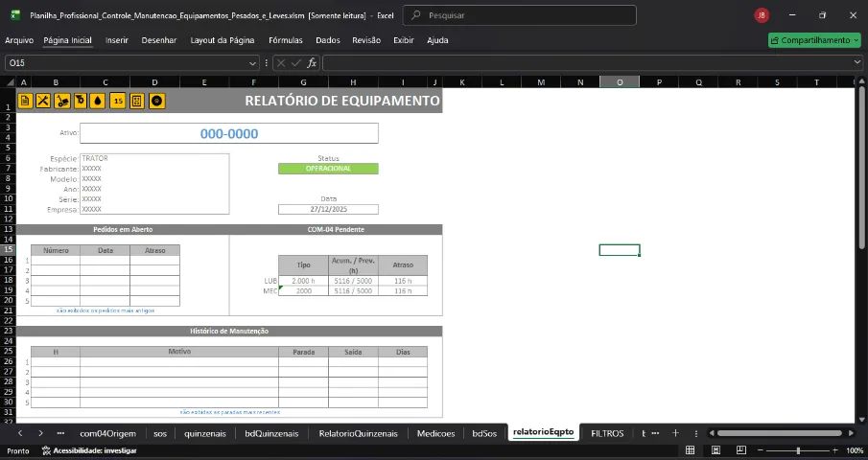Click Acessibilidade: investigar status item
The image size is (868, 460).
(x=90, y=450)
